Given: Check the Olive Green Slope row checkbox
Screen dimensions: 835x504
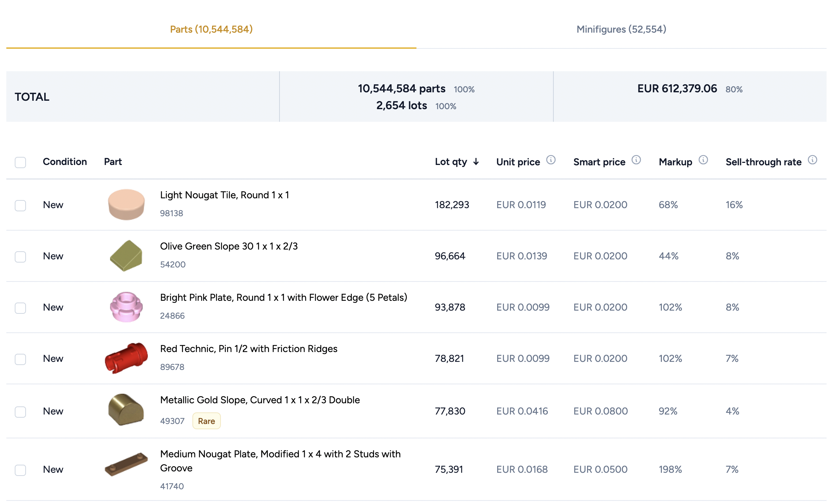Looking at the screenshot, I should point(20,257).
